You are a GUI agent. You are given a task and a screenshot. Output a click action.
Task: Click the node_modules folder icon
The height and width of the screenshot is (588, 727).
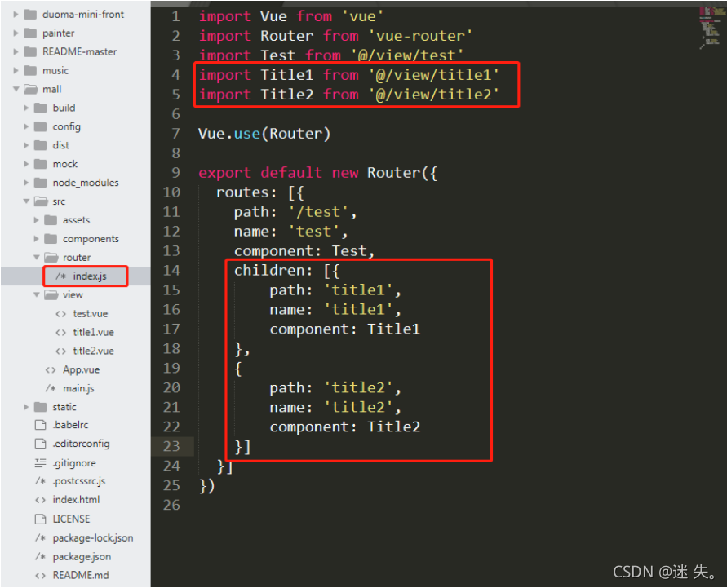tap(41, 183)
